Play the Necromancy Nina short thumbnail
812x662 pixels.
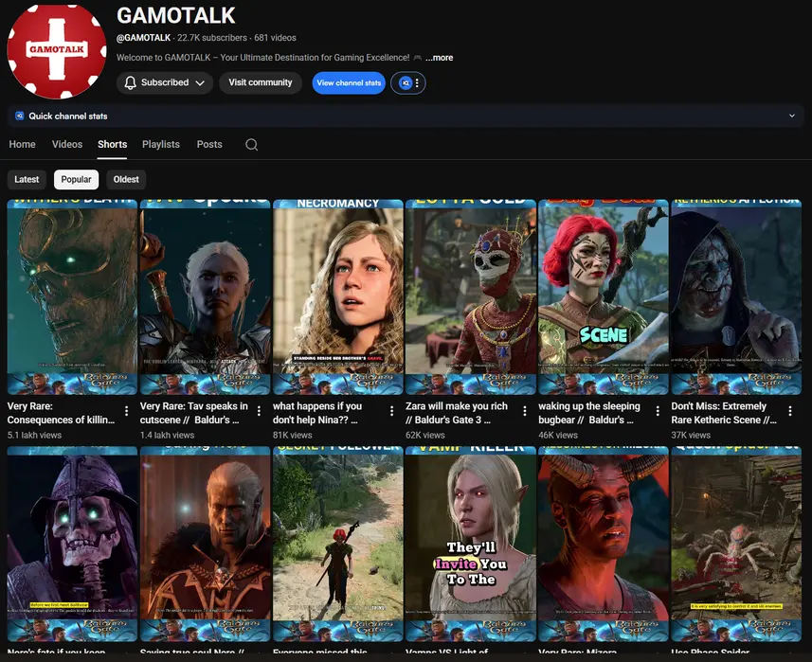pos(337,297)
